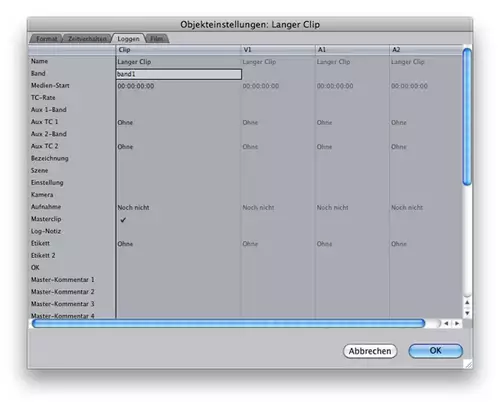Toggle the Masterclip checkmark
The image size is (500, 406).
pos(123,220)
